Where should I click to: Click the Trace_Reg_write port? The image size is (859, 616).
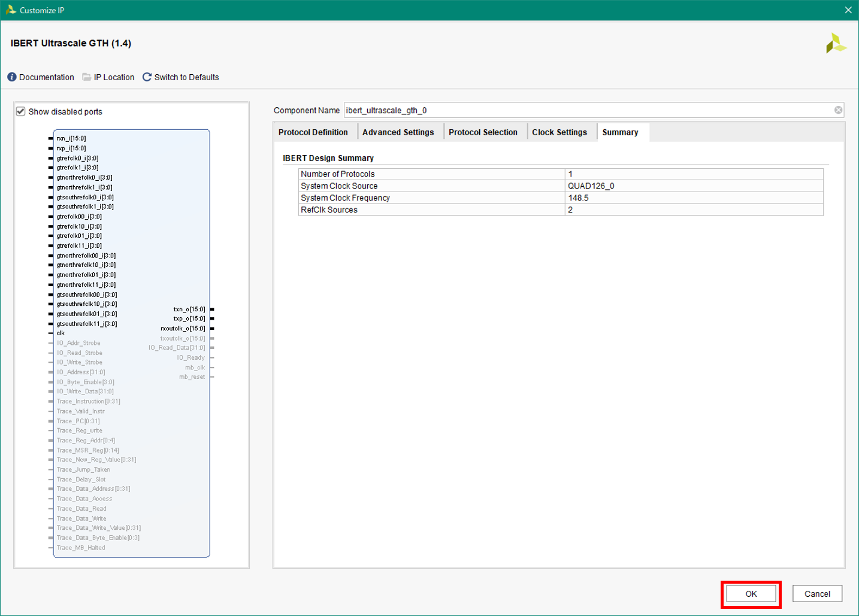80,430
